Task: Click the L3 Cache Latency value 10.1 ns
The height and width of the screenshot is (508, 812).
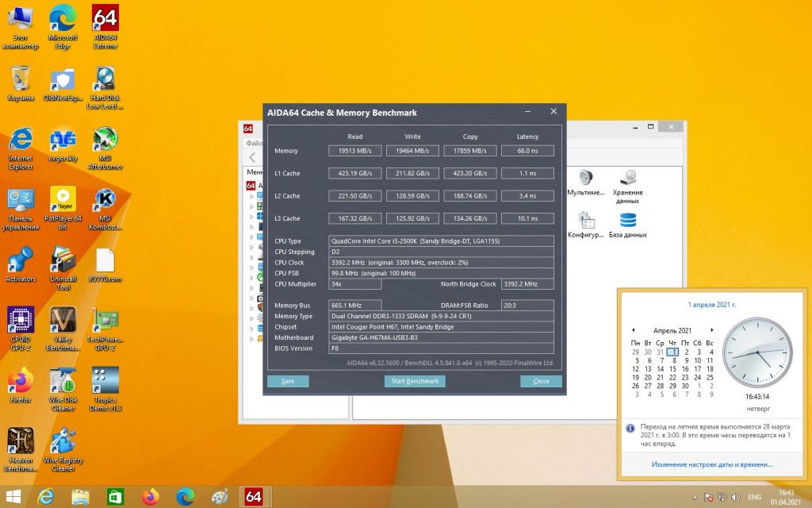Action: [x=527, y=218]
